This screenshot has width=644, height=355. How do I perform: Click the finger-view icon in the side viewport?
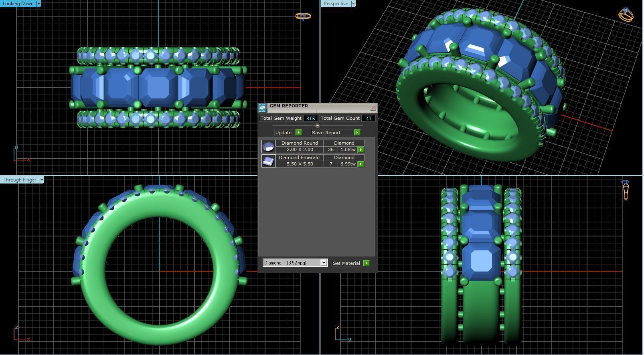tap(626, 190)
